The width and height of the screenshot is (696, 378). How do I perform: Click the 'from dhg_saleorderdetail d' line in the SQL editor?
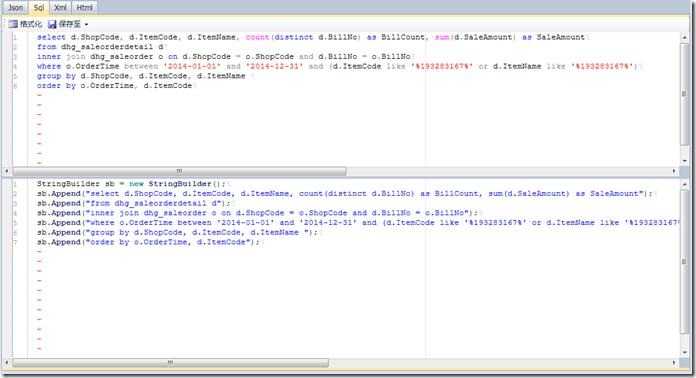[101, 47]
